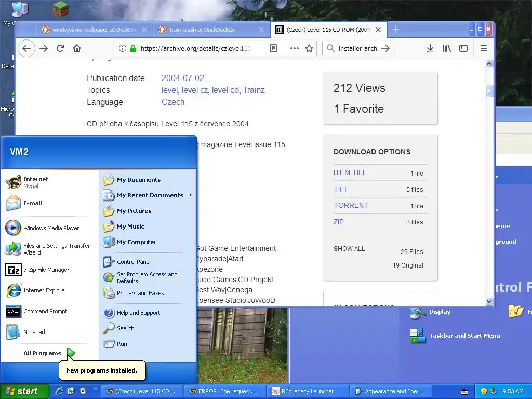Open Taskbar and Start Menu in Control Panel
Viewport: 532px width, 399px height.
455,336
